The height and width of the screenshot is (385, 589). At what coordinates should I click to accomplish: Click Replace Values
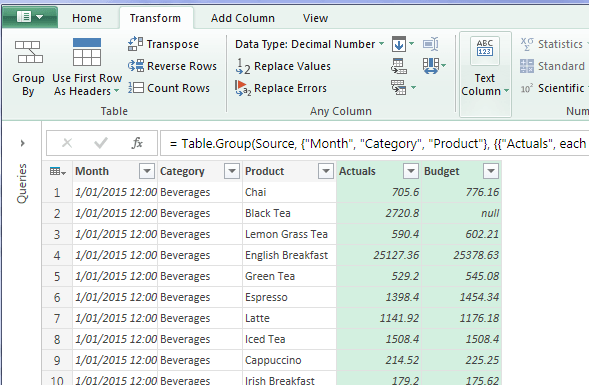(283, 66)
